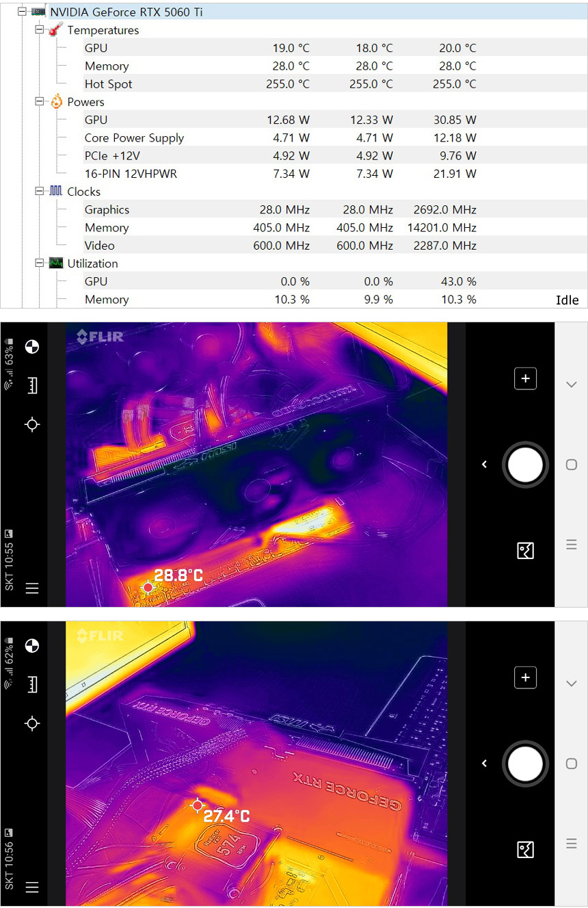Image resolution: width=588 pixels, height=908 pixels.
Task: Select the GPU row under Utilization
Action: (x=280, y=281)
